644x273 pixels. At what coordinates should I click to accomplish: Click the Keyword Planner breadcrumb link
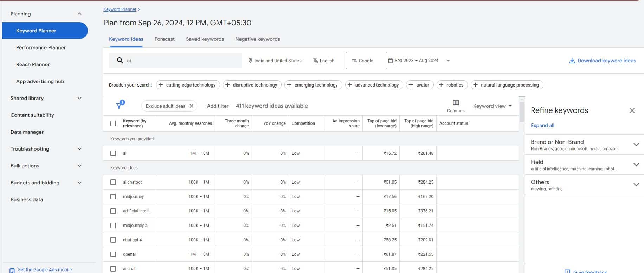coord(120,9)
